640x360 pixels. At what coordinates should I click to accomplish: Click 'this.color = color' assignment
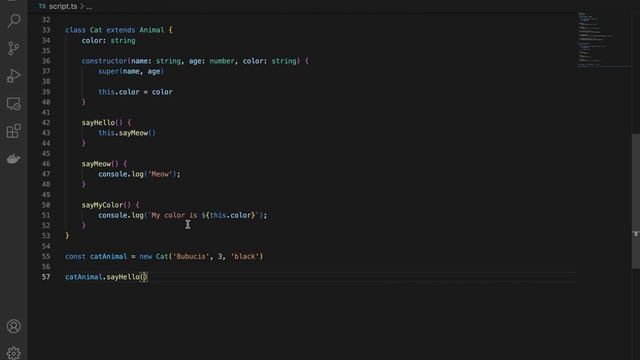click(135, 92)
